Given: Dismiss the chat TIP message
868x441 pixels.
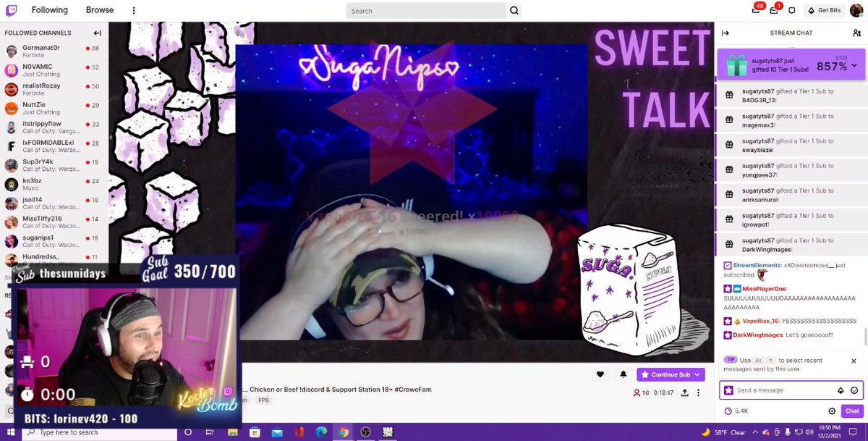Looking at the screenshot, I should coord(854,361).
